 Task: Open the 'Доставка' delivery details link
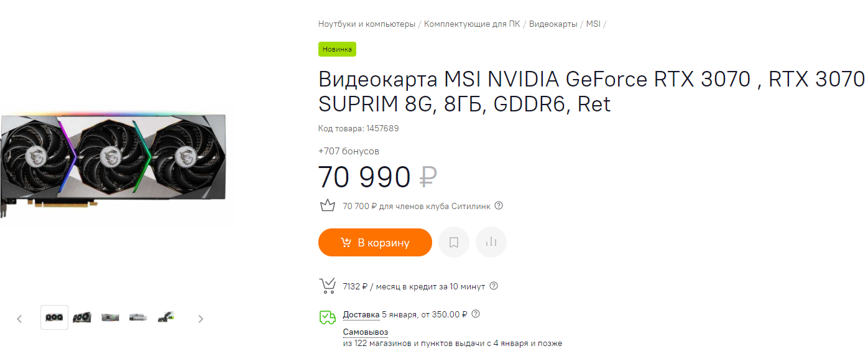tap(361, 314)
